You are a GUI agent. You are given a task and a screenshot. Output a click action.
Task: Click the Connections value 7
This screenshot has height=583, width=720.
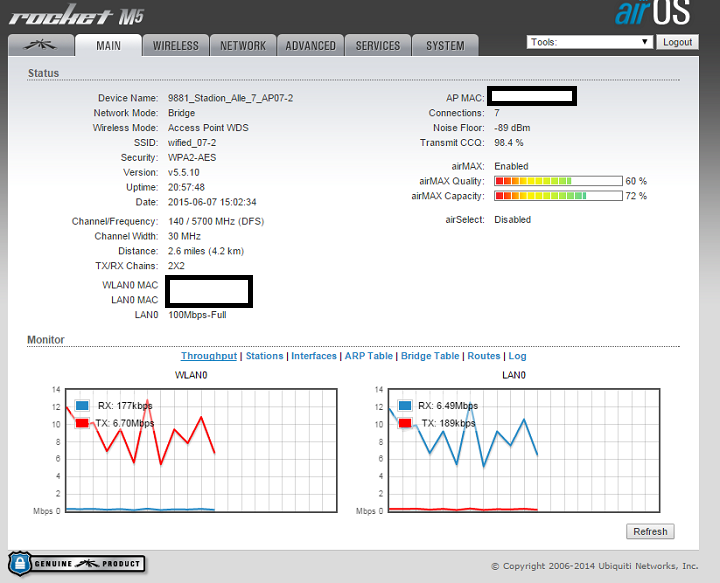497,113
